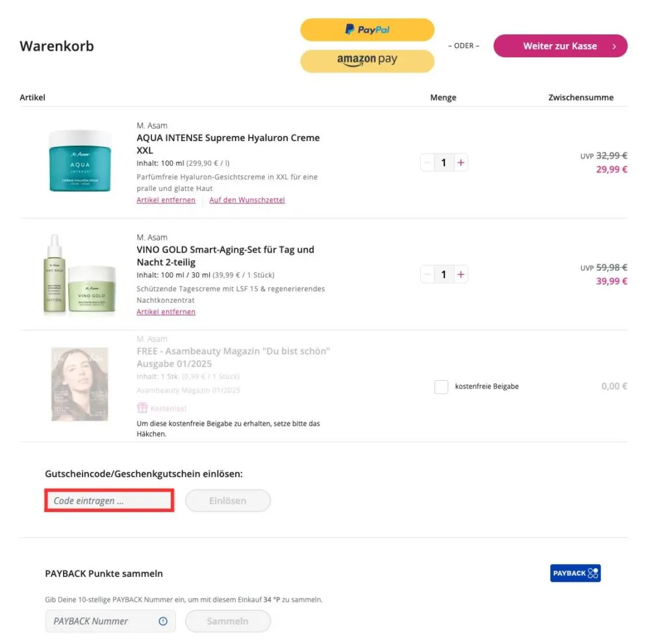The height and width of the screenshot is (644, 665).
Task: Enable the kostenfreie Beigabe checkbox
Action: 441,386
